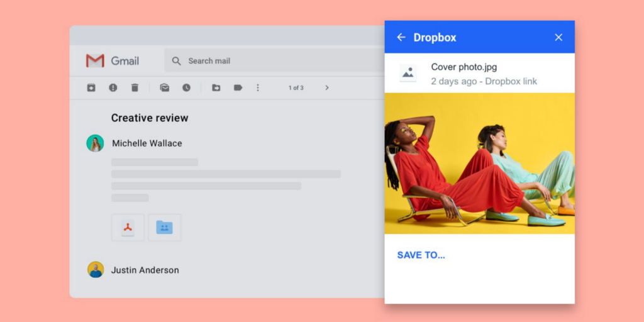
Task: Go to next email with chevron
Action: (x=327, y=87)
